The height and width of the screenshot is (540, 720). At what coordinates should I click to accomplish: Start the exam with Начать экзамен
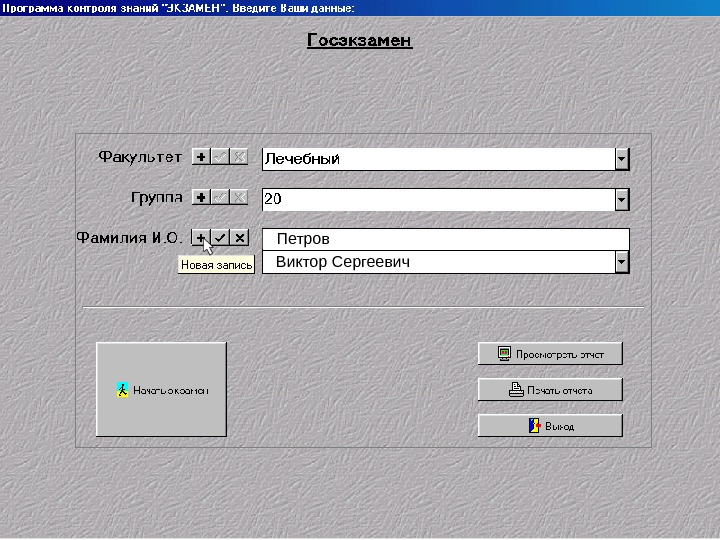161,389
